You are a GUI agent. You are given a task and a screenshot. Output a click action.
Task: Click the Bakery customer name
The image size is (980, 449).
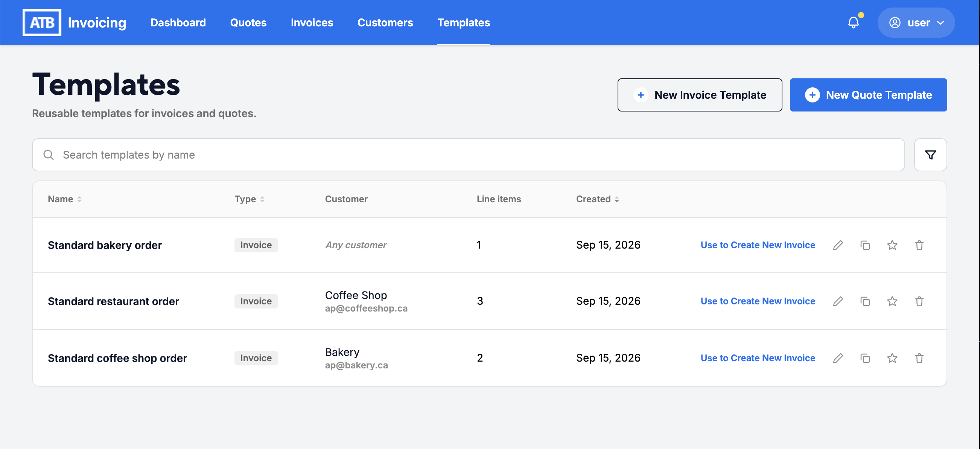click(x=342, y=352)
